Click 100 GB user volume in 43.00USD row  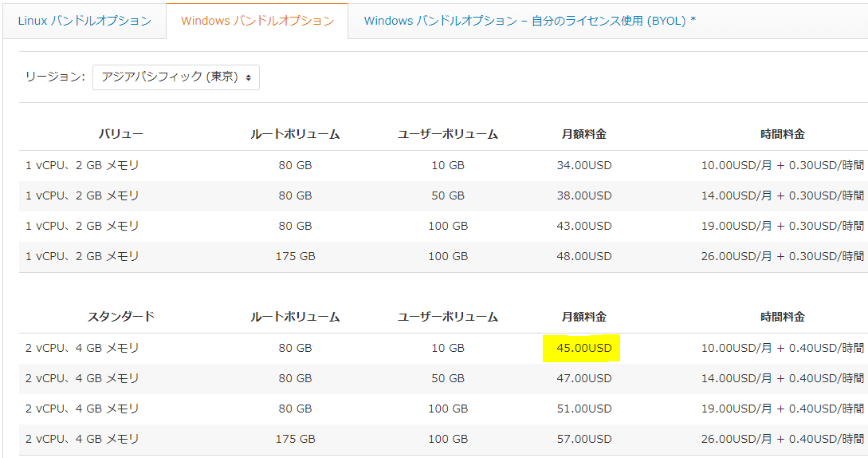click(448, 227)
